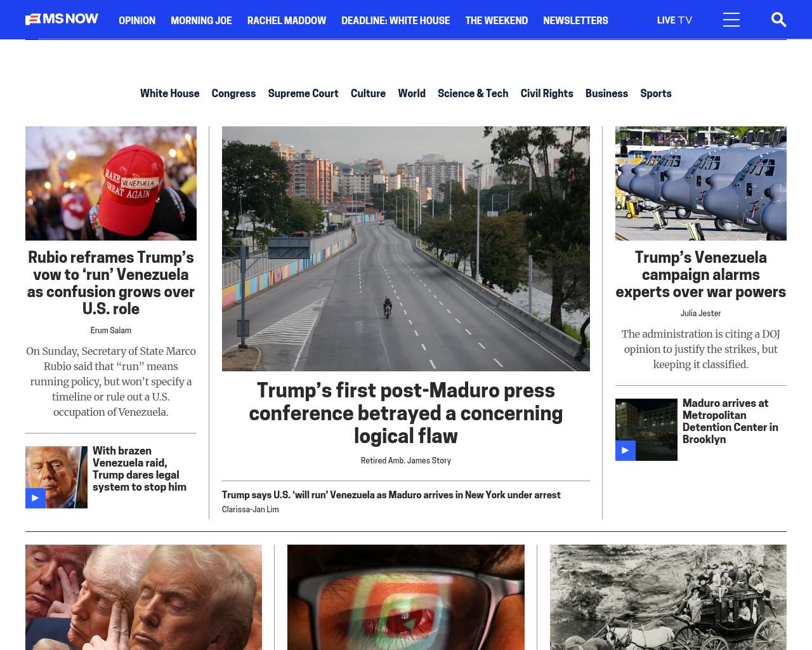Read Rubio reframes Trump's vow headline
Screen dimensions: 812x650
pos(111,283)
